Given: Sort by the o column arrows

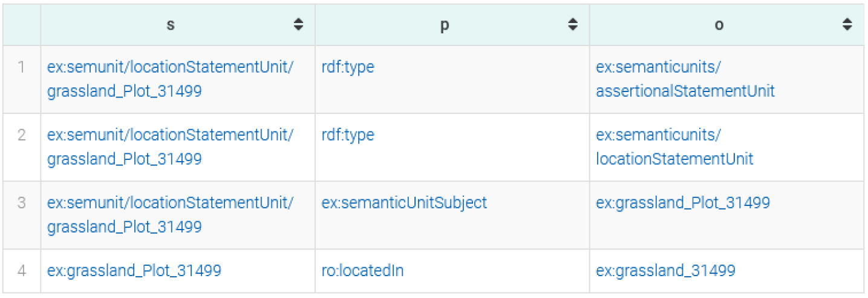Looking at the screenshot, I should (847, 25).
